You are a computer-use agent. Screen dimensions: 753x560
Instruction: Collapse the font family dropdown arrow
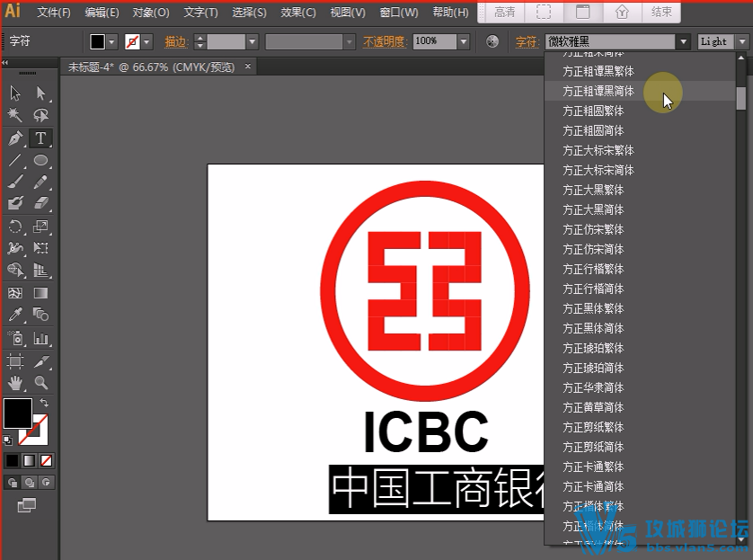[683, 42]
